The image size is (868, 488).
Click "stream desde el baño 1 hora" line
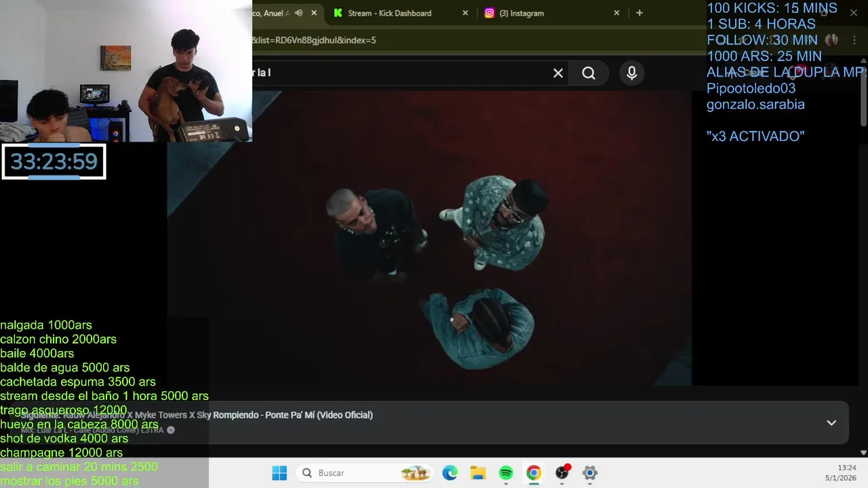[104, 396]
